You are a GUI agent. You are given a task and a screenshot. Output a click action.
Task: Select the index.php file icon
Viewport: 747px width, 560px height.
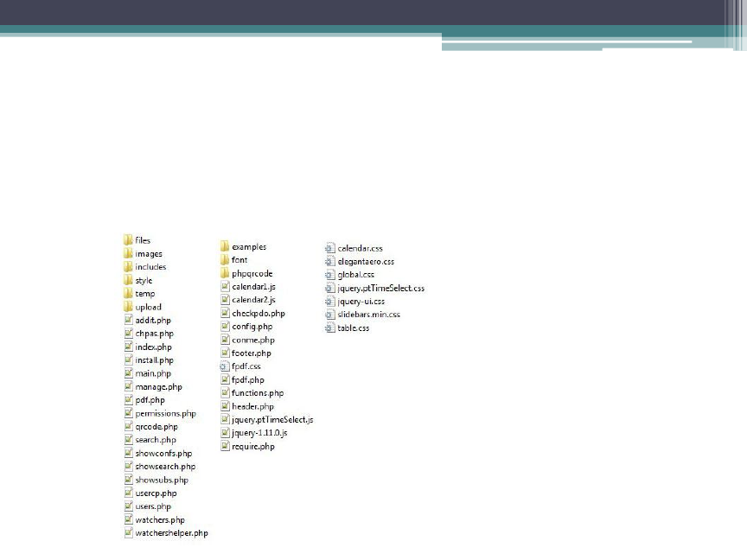(x=128, y=347)
